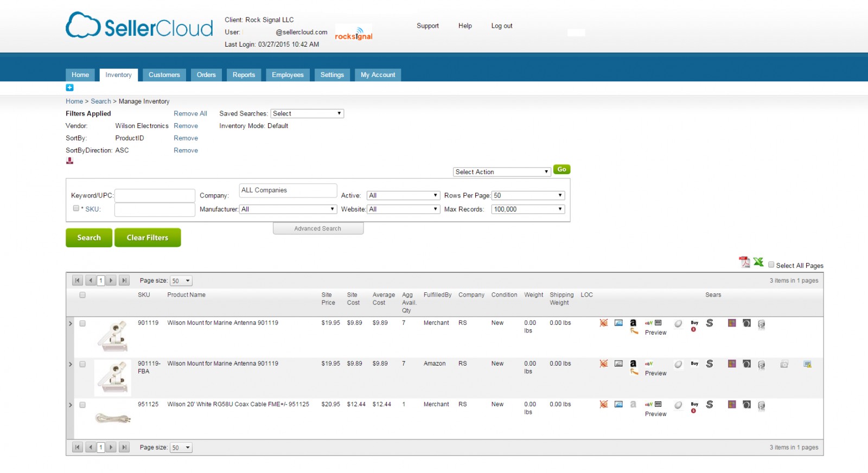Check the Select All Pages checkbox
868x473 pixels.
[x=771, y=265]
